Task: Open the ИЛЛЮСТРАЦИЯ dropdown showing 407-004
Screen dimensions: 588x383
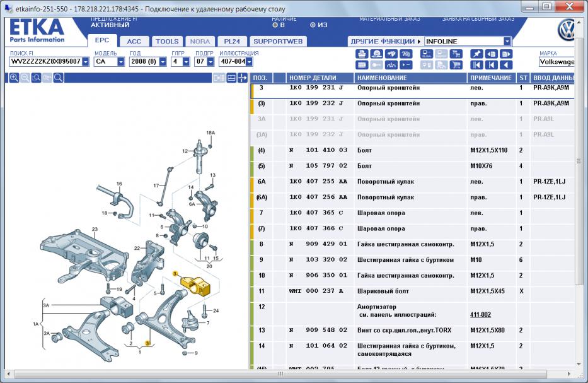Action: 249,62
